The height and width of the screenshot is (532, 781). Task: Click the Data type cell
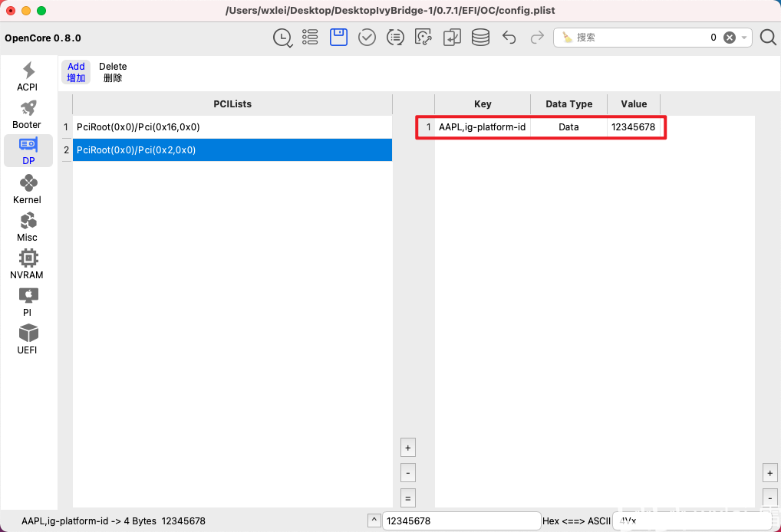568,127
